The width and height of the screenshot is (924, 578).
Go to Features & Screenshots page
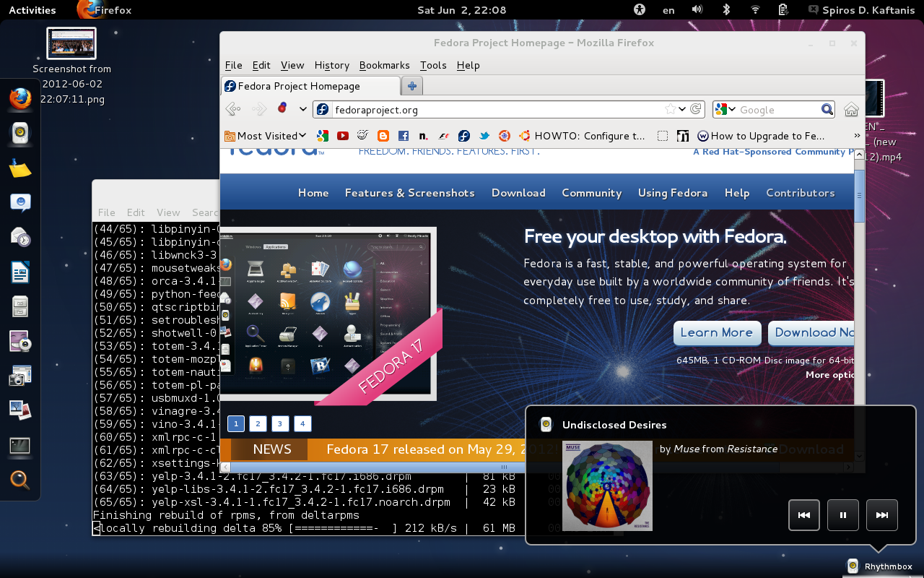pyautogui.click(x=409, y=193)
